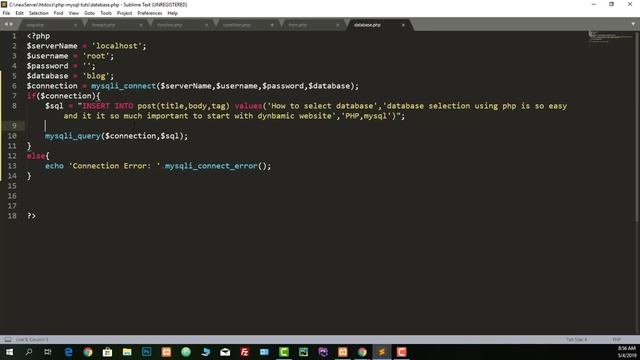
Task: Open the Tools menu
Action: [x=106, y=13]
